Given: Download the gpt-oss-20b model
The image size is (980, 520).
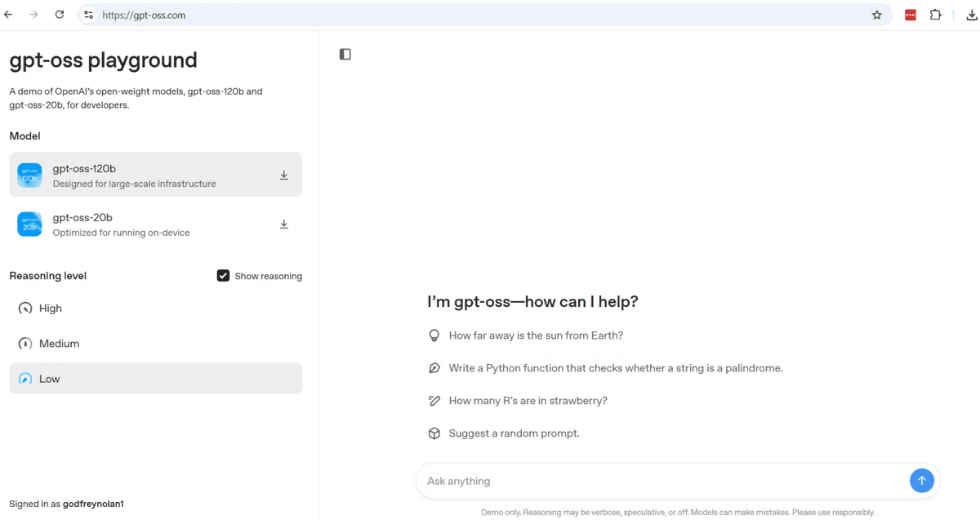Looking at the screenshot, I should point(283,224).
